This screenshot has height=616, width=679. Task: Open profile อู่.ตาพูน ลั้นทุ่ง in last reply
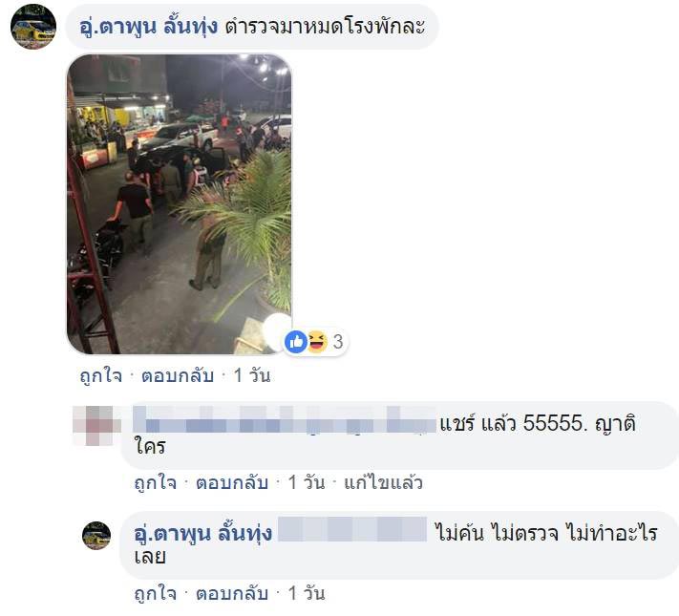[203, 533]
